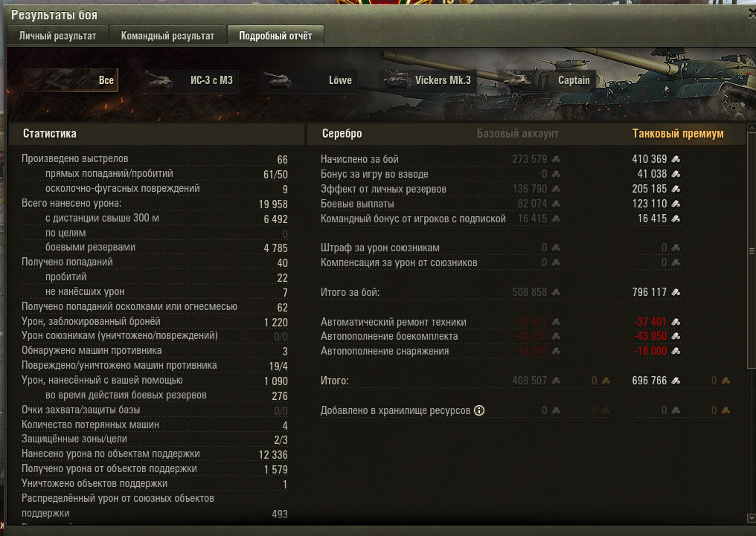Select the Подробный отчёт tab
This screenshot has height=536, width=756.
(275, 36)
